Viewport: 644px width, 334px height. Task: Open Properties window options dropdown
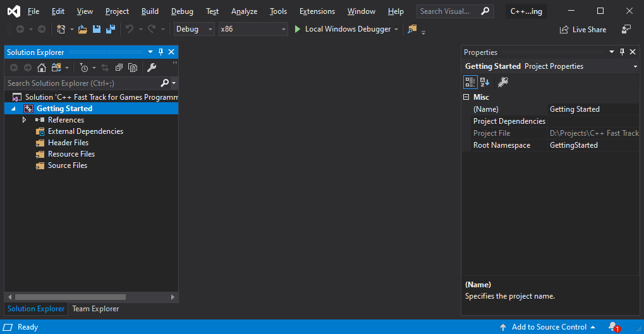coord(612,52)
